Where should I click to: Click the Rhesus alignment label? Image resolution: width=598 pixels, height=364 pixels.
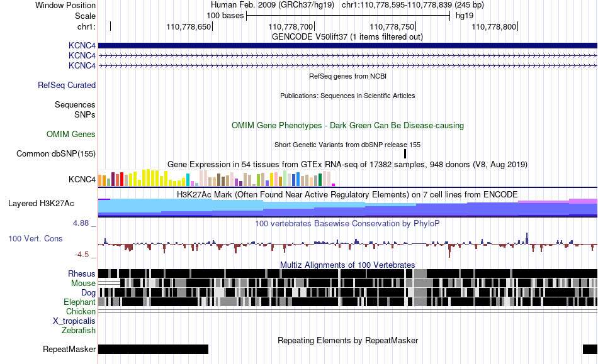tap(82, 273)
